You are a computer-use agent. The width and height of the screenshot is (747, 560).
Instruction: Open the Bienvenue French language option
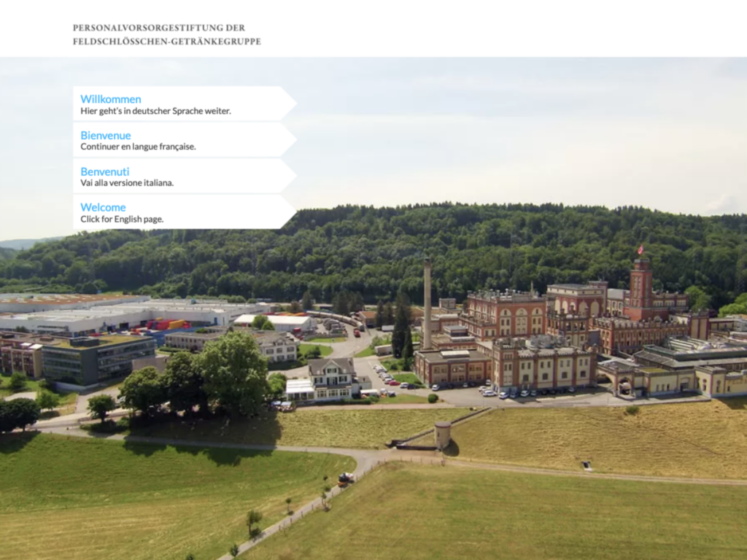(106, 135)
